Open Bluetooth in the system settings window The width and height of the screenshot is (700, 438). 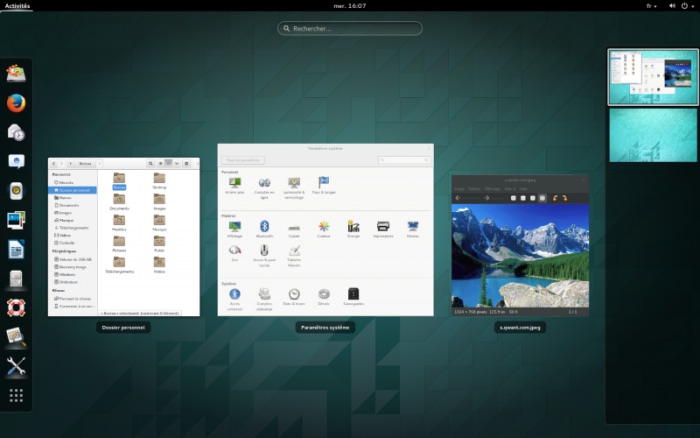tap(265, 227)
